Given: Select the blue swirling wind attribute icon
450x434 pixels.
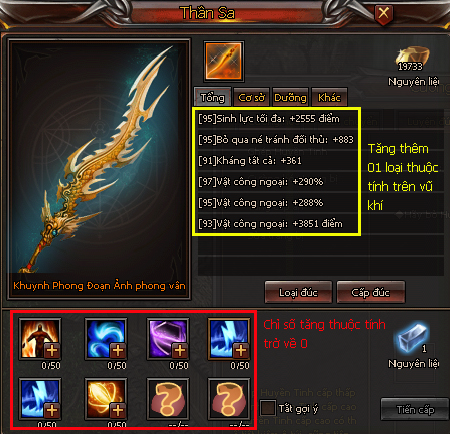Looking at the screenshot, I should pos(106,339).
